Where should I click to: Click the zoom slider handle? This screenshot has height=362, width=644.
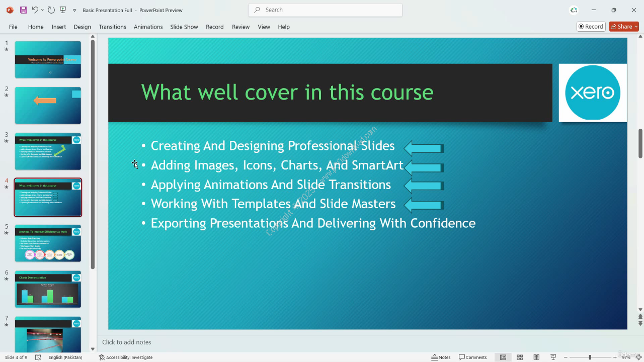(x=590, y=357)
